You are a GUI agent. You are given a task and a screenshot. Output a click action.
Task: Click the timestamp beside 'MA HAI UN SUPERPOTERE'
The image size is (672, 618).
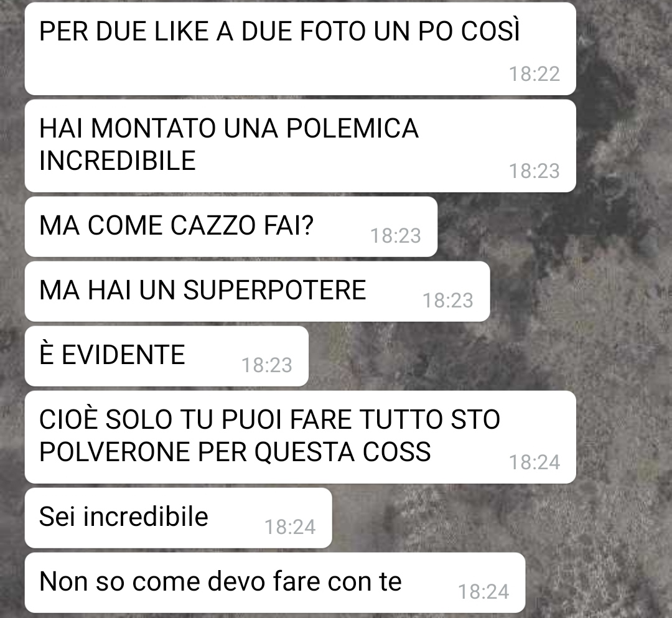(448, 301)
